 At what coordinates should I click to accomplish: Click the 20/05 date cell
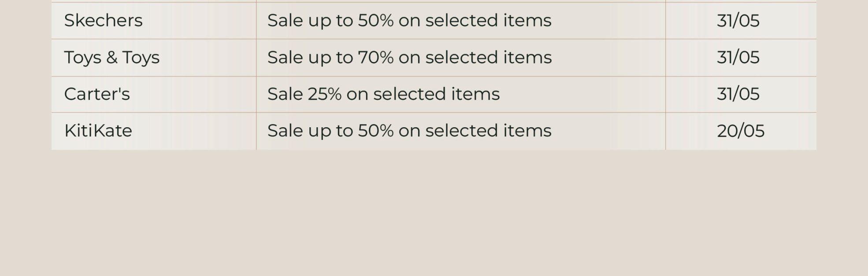point(741,131)
